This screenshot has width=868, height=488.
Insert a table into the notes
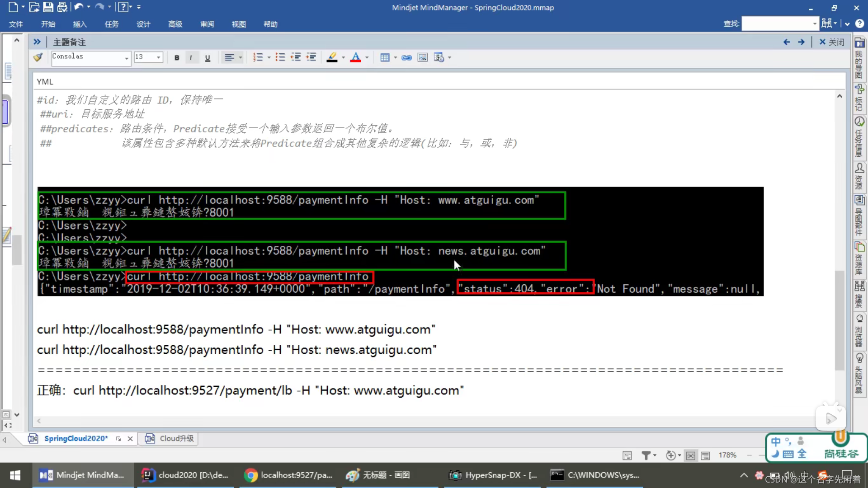pos(385,57)
